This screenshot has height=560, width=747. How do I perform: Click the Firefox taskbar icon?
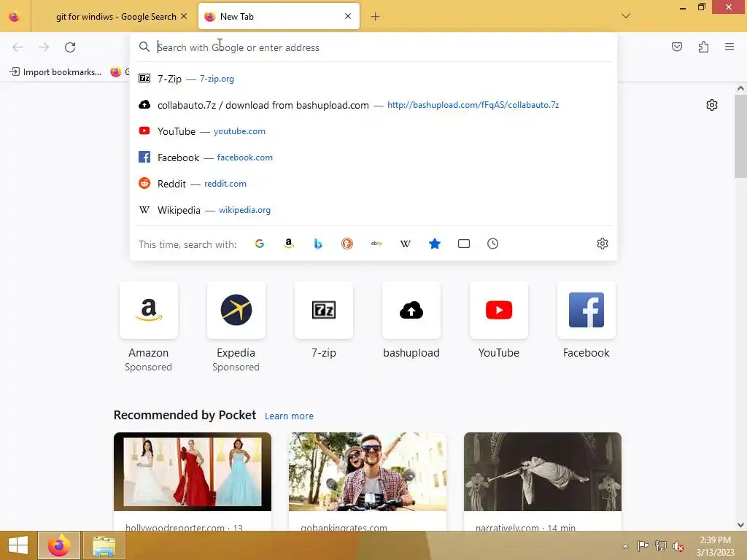(59, 545)
